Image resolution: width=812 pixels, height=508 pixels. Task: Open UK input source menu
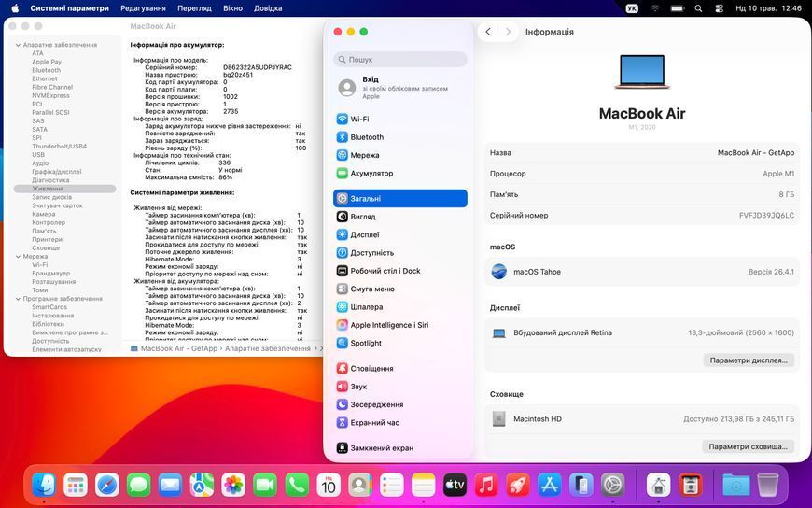point(632,8)
